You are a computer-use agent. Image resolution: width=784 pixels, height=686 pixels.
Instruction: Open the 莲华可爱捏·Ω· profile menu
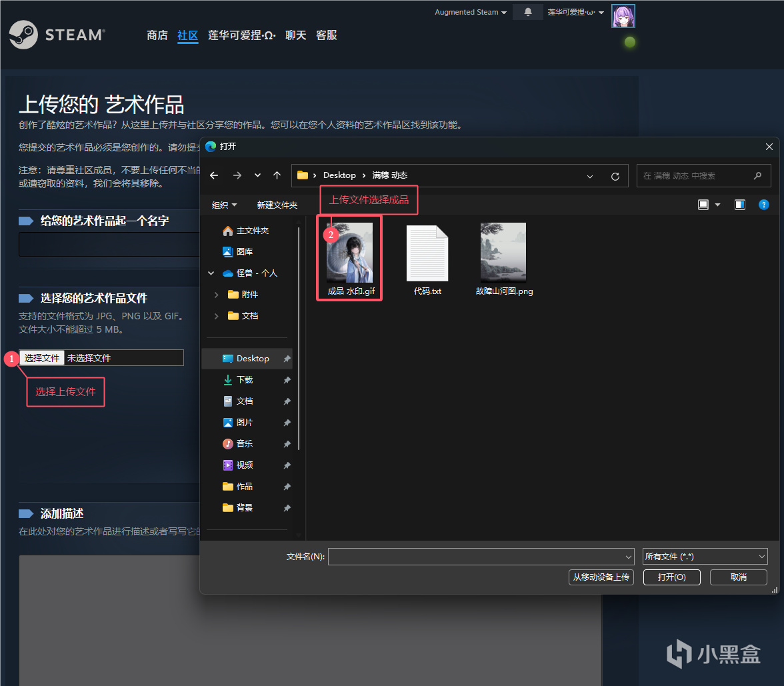tap(242, 35)
